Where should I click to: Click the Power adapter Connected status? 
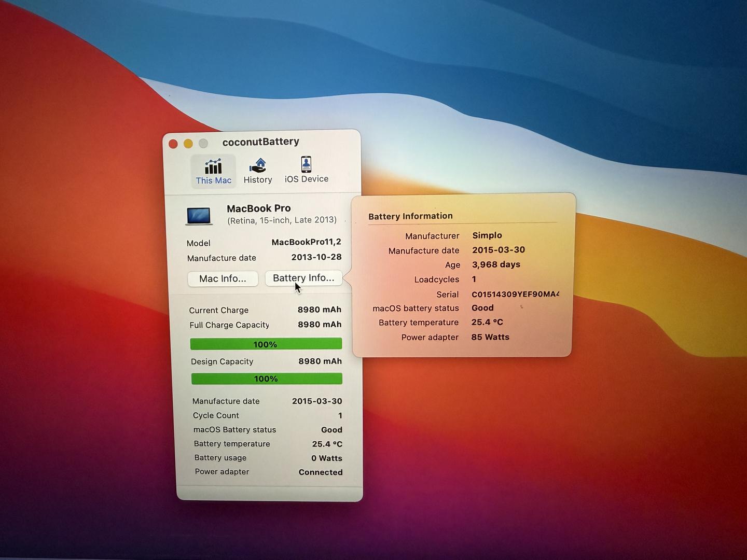320,472
